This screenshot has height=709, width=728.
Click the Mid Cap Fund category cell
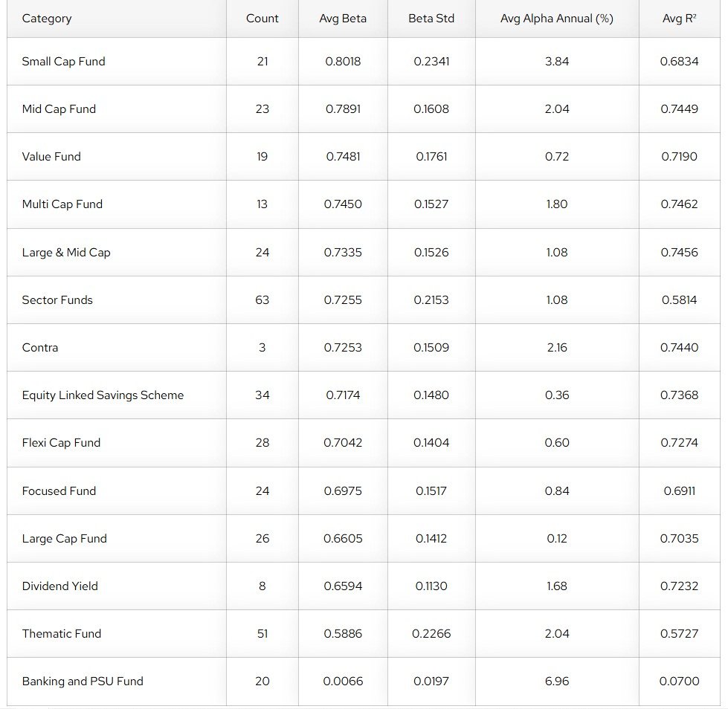coord(59,109)
